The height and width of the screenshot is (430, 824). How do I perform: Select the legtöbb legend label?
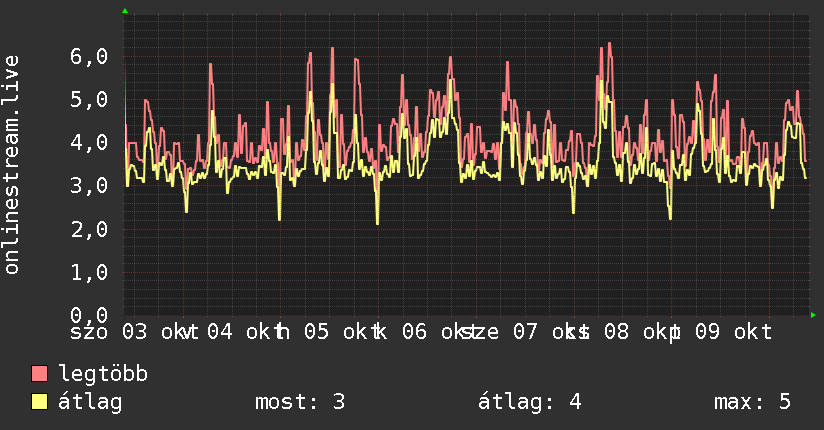103,374
